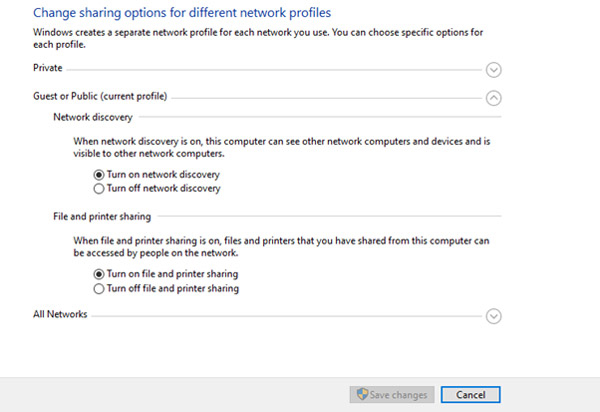Click the Windows network profile intro text

260,39
